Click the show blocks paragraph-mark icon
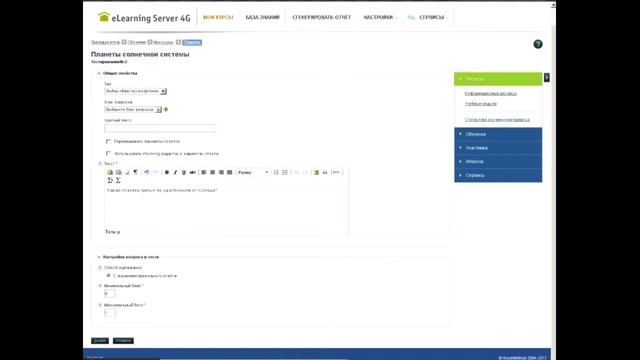The height and width of the screenshot is (360, 640). tap(136, 172)
